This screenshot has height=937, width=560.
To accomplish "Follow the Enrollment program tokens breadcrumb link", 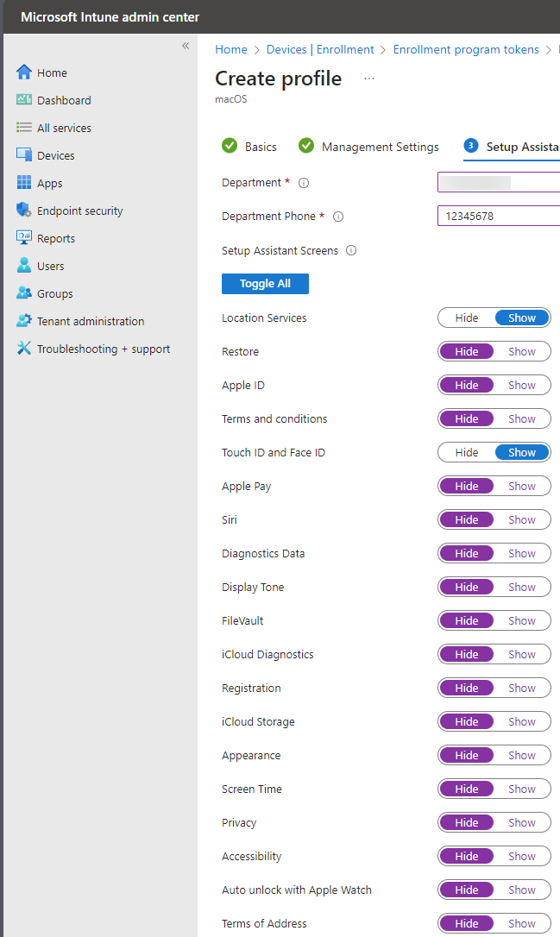I will (x=466, y=49).
